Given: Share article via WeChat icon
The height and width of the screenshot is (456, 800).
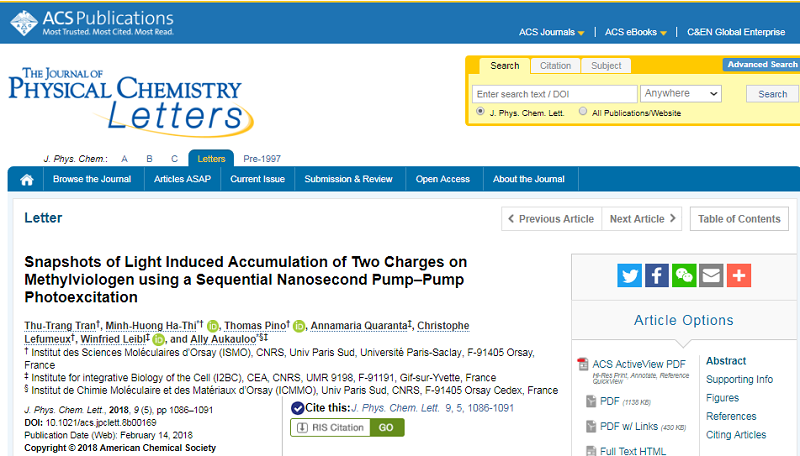Looking at the screenshot, I should point(684,275).
